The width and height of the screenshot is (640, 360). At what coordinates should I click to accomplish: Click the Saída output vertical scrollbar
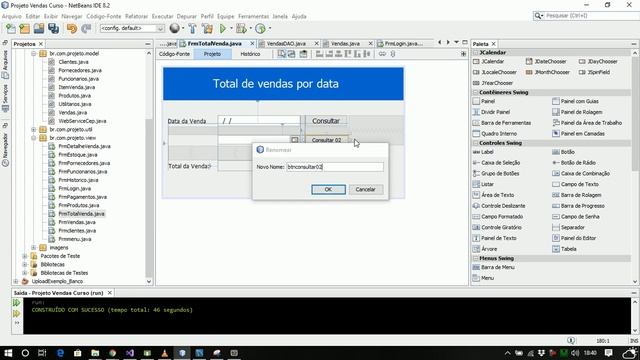[635, 316]
